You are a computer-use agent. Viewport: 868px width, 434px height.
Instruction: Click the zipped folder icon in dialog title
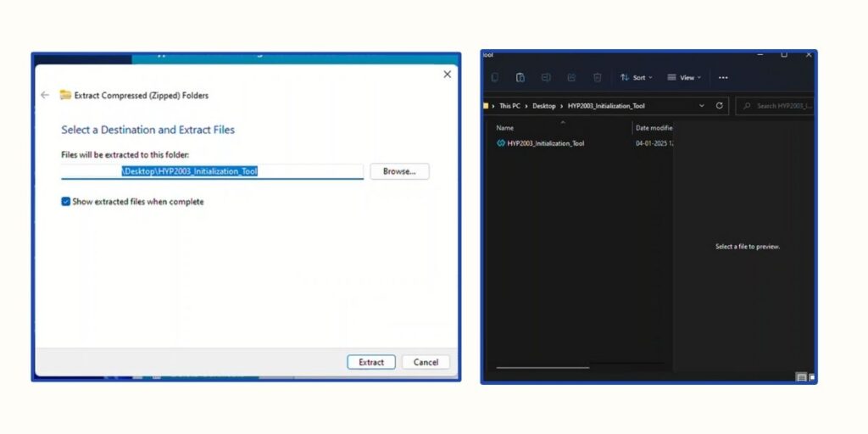[x=65, y=95]
